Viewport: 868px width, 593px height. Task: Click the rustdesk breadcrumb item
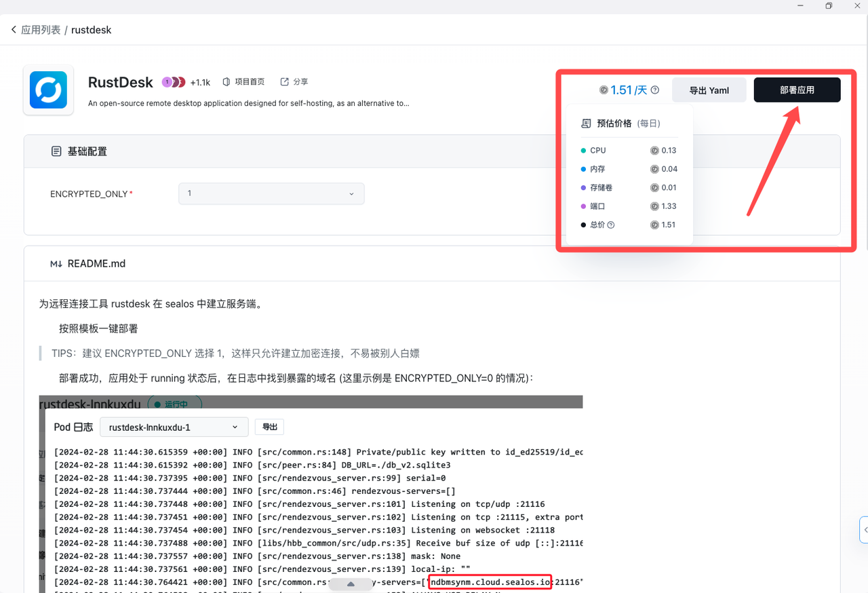click(91, 30)
